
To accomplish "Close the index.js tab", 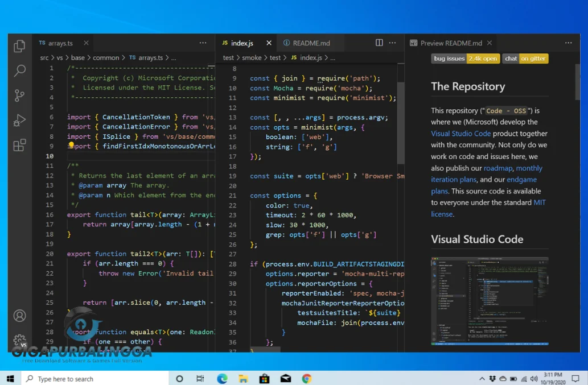I will pos(269,43).
